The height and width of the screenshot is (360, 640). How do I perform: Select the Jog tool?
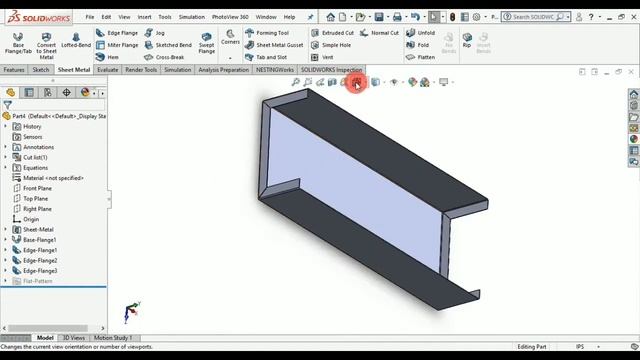click(x=155, y=33)
